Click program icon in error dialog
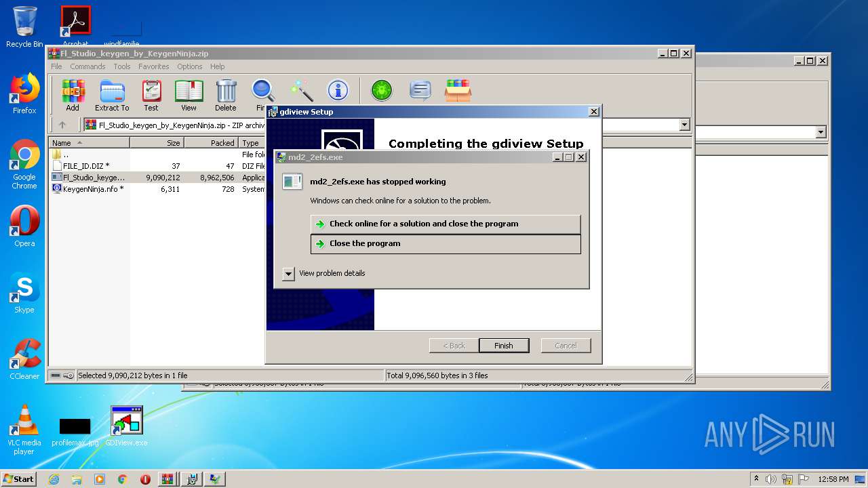 pyautogui.click(x=292, y=182)
